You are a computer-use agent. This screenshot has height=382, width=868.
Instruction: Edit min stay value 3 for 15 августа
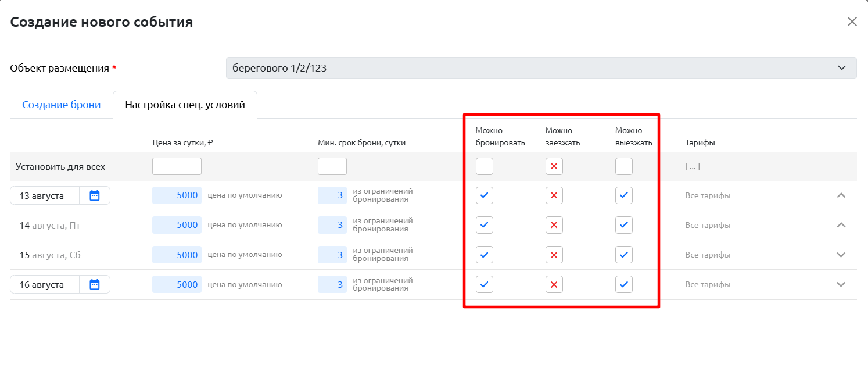coord(332,255)
